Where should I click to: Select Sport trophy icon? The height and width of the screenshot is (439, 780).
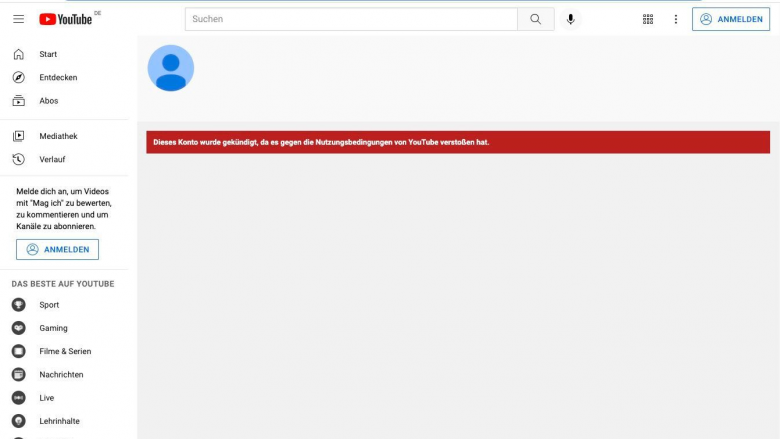pos(18,305)
